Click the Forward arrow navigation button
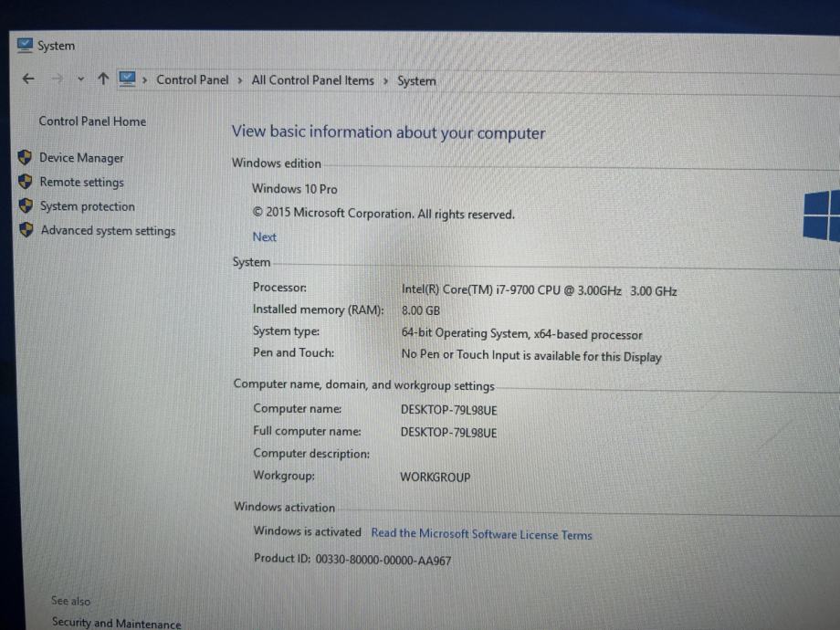Screen dimensions: 840x630 click(x=57, y=79)
